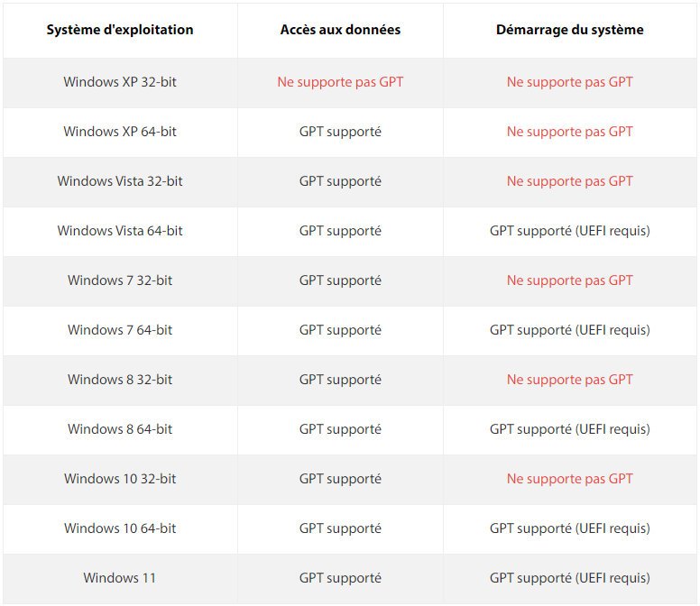700x606 pixels.
Task: Click the "Démarrage du système" column header
Action: (569, 30)
